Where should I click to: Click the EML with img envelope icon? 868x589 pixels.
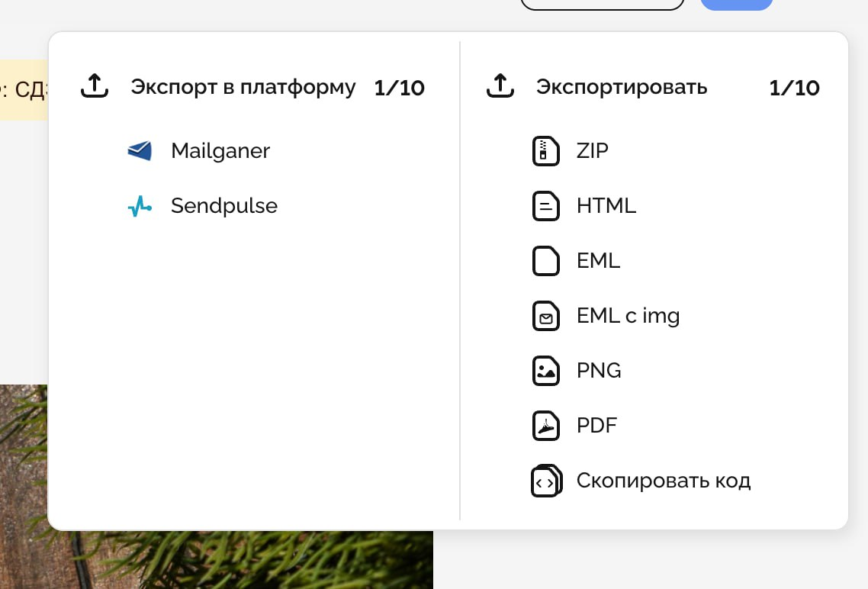point(545,316)
